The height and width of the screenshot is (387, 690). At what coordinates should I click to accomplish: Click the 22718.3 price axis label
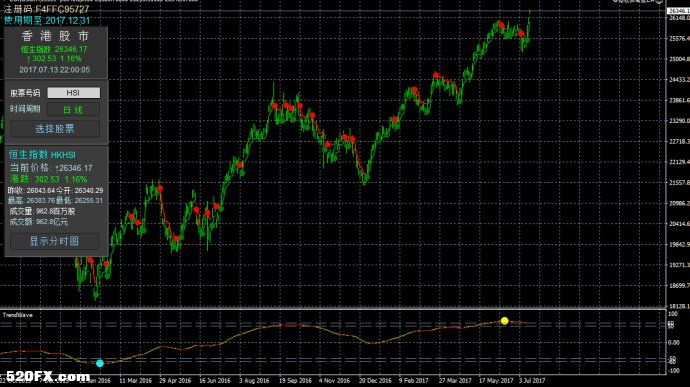[679, 141]
